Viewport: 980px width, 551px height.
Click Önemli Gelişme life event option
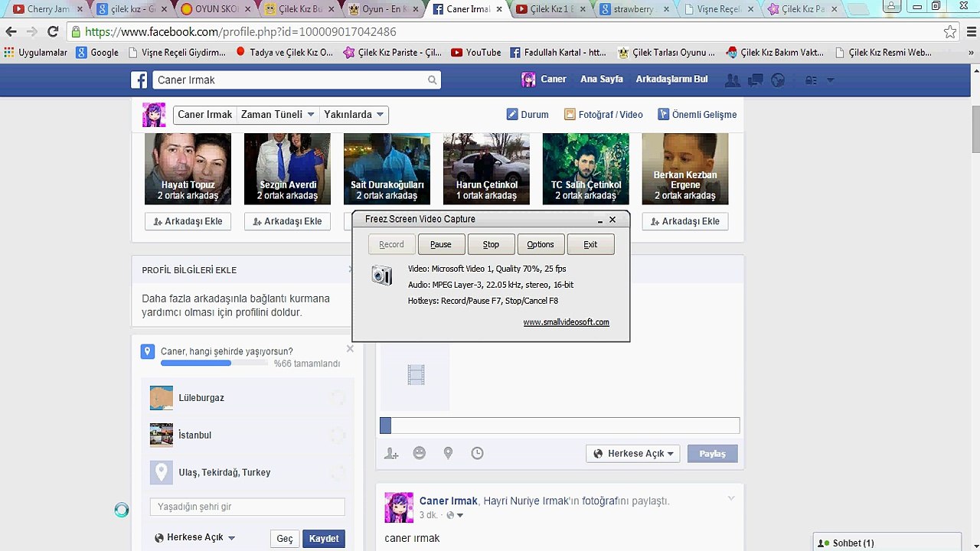click(697, 115)
